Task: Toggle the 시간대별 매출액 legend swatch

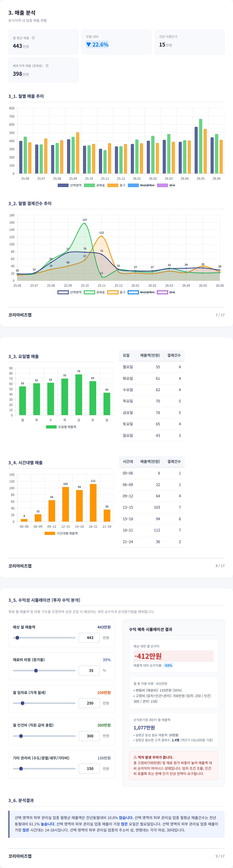Action: tap(50, 533)
